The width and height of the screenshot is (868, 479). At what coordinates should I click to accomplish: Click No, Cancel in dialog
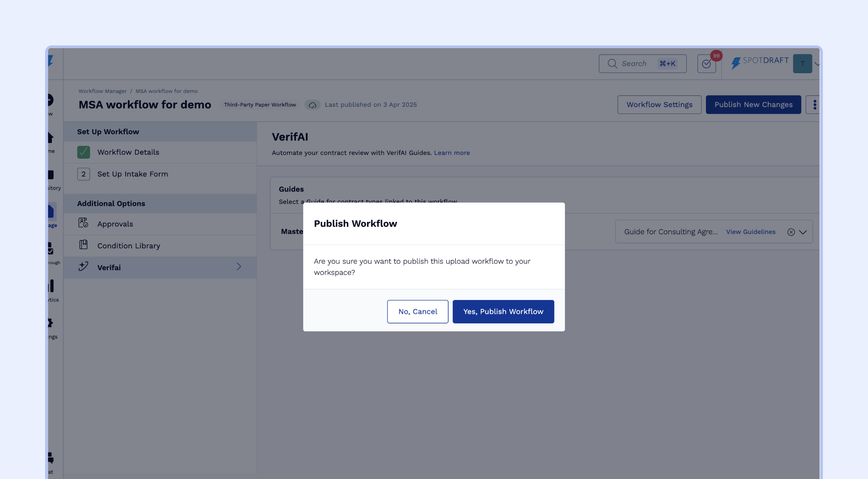pos(418,312)
